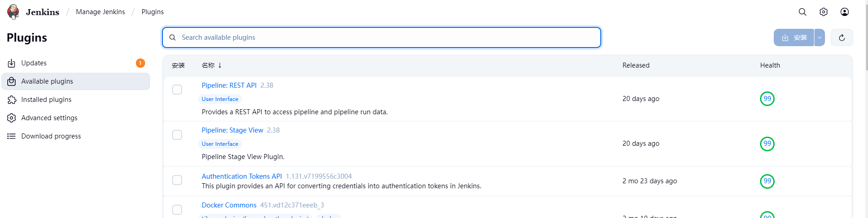Sort plugins by Released column
This screenshot has height=218, width=868.
point(636,65)
